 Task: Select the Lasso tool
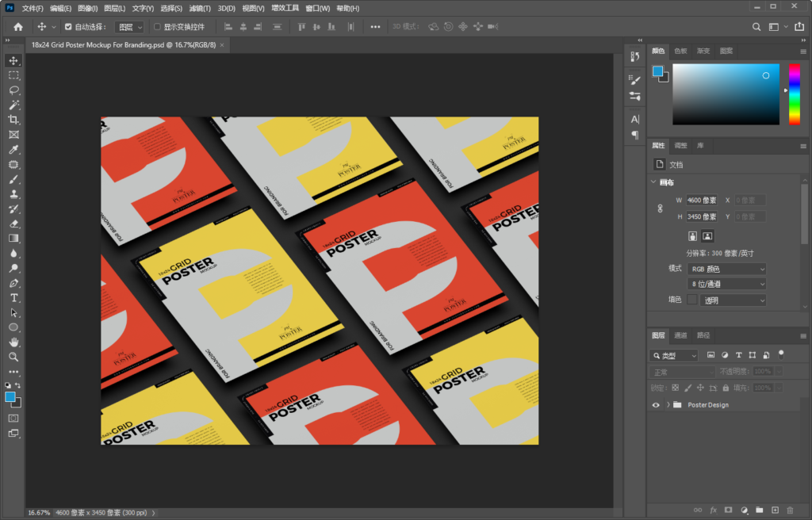[13, 90]
